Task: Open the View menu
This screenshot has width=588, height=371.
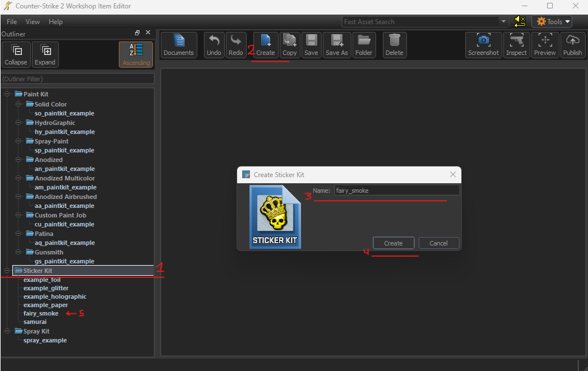Action: [x=33, y=22]
